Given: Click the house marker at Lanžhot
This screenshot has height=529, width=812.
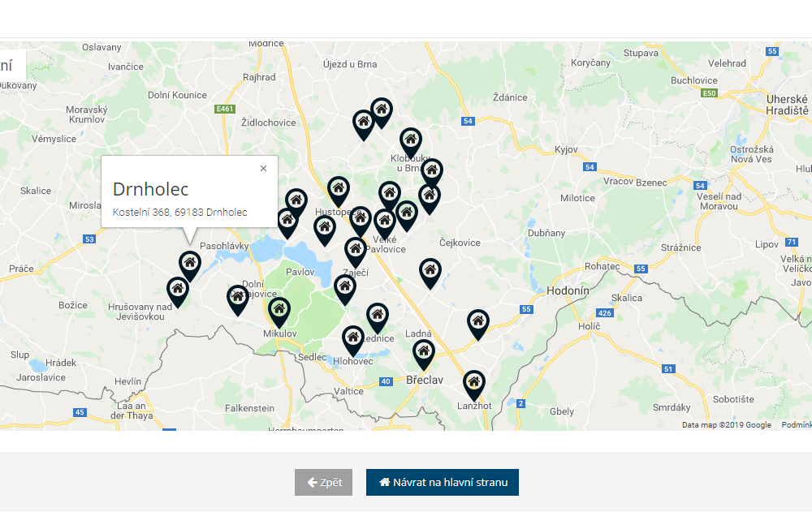Looking at the screenshot, I should (474, 383).
